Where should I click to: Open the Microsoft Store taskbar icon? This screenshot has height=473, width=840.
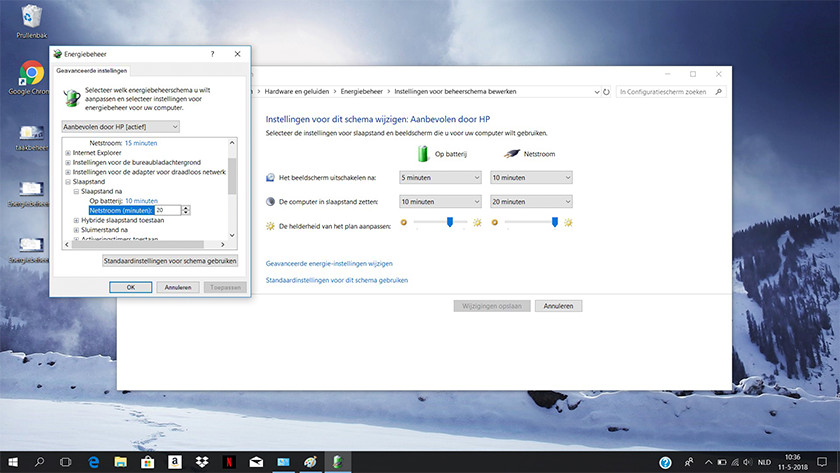147,462
